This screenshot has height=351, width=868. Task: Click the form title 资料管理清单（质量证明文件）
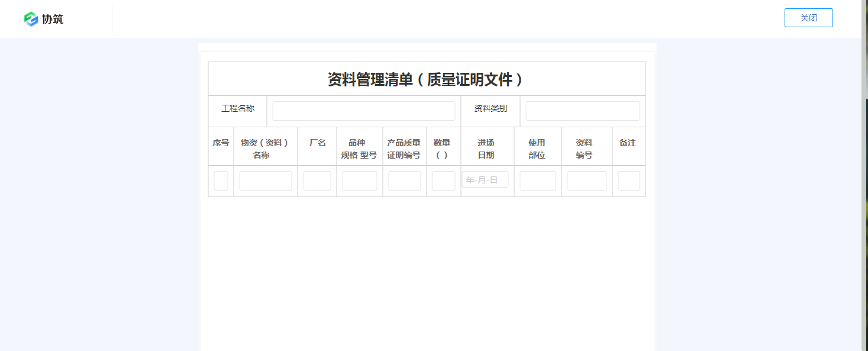click(427, 78)
